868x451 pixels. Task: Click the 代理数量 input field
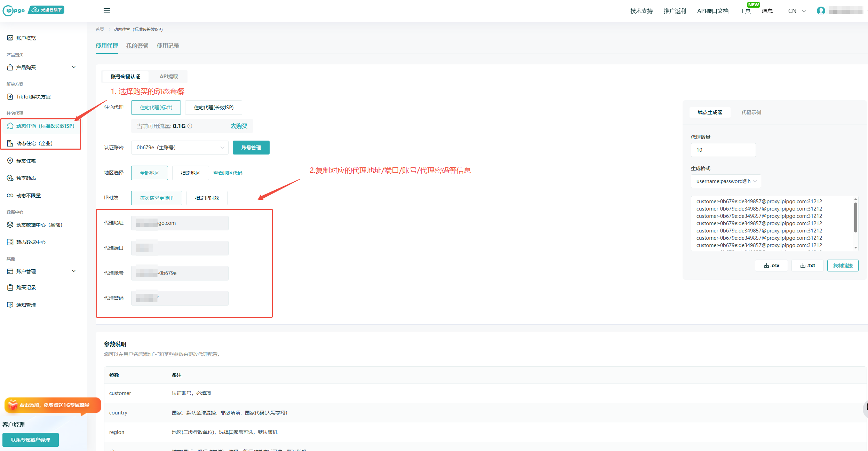pyautogui.click(x=723, y=150)
